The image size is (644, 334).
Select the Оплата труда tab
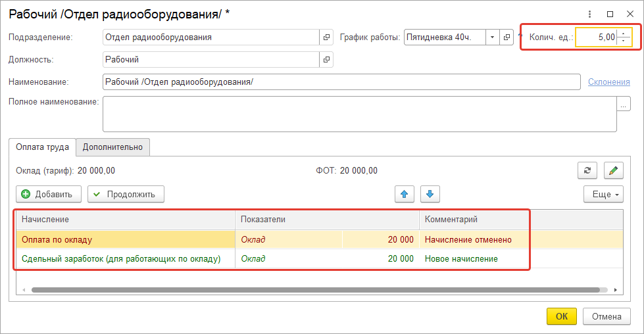(42, 147)
